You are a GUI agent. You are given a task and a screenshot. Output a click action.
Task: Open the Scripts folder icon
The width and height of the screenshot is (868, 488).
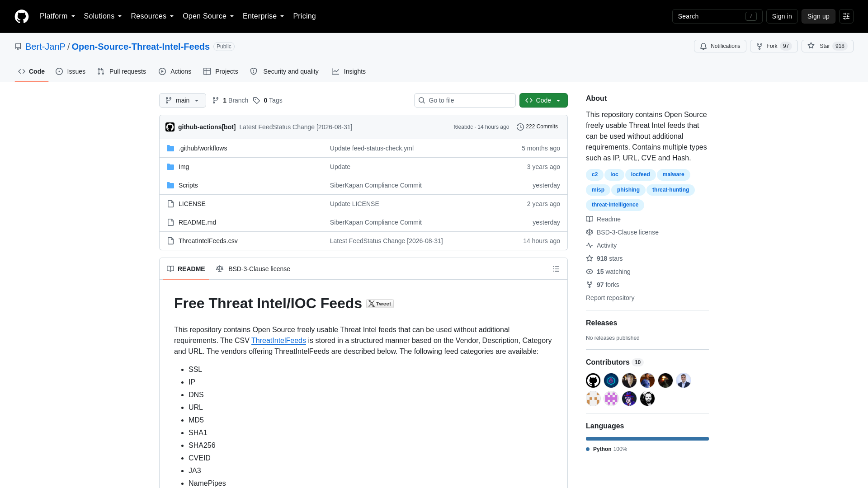(x=170, y=185)
